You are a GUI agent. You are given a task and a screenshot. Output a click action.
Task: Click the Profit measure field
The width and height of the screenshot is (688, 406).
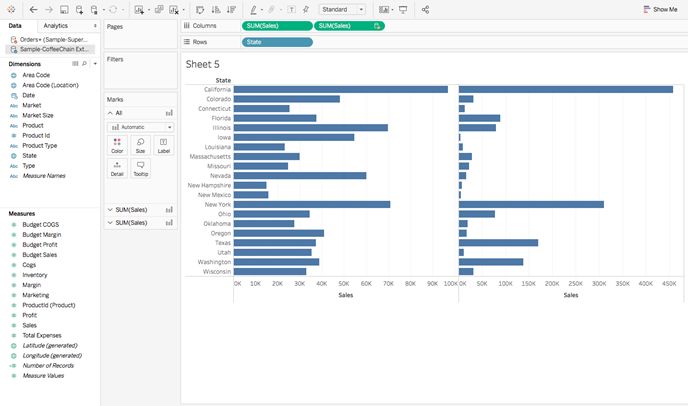(29, 315)
